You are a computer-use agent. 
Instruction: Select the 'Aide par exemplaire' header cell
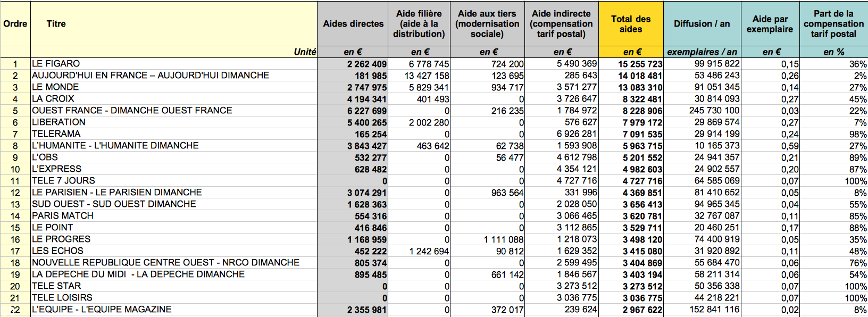770,23
